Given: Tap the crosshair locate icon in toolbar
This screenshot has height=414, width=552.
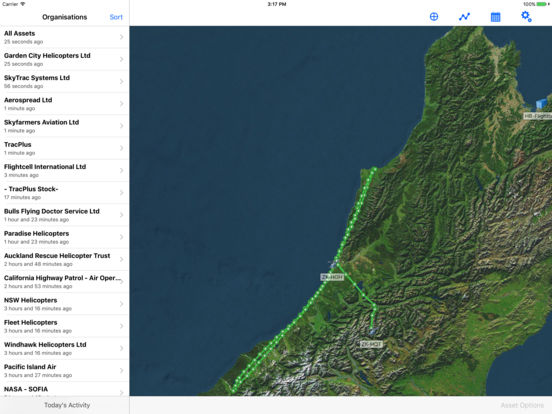Looking at the screenshot, I should coord(434,17).
